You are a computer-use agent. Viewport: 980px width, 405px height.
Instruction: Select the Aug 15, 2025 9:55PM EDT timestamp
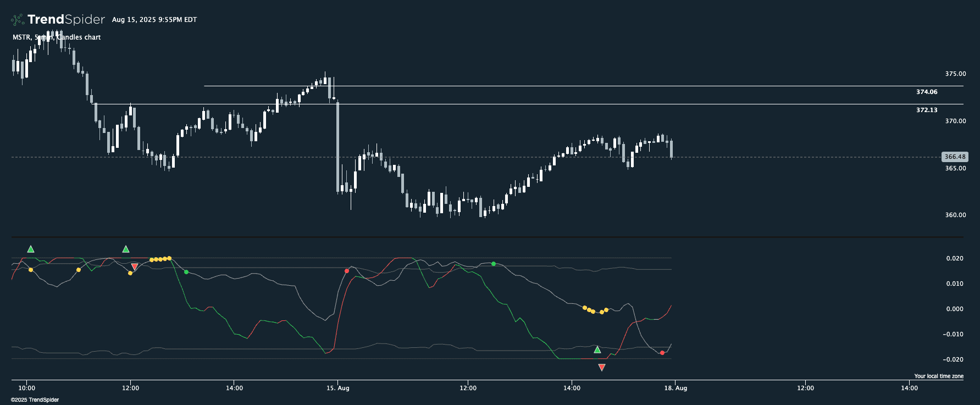coord(154,20)
